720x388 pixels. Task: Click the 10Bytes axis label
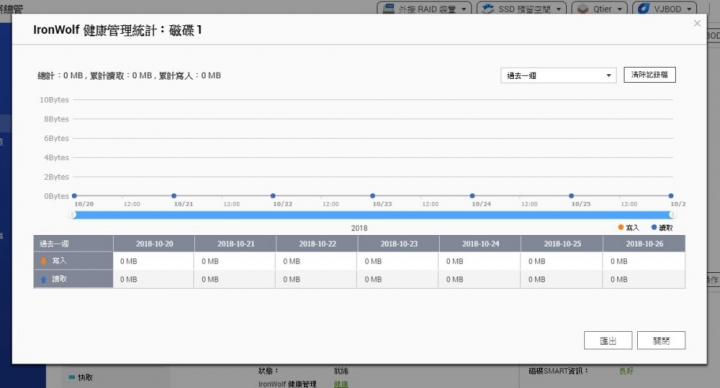[x=54, y=100]
